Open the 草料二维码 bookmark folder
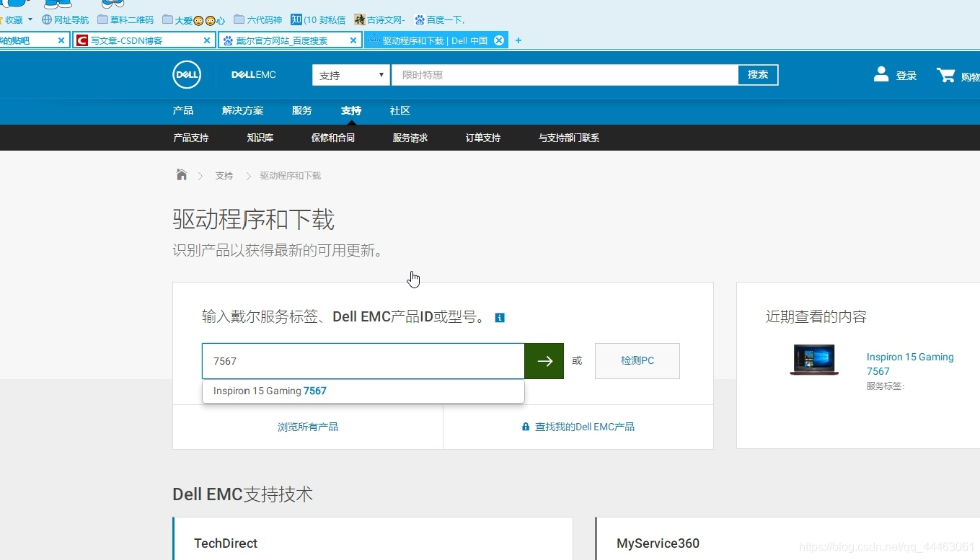The height and width of the screenshot is (560, 980). [125, 20]
